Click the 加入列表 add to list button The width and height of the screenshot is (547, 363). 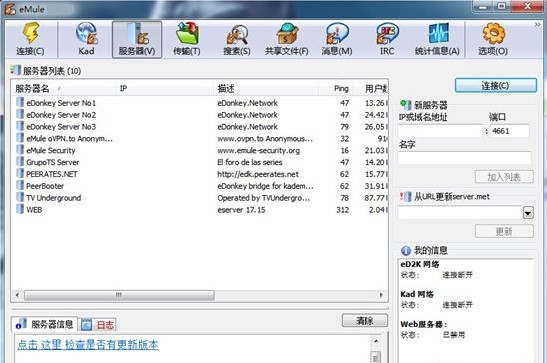tap(504, 177)
